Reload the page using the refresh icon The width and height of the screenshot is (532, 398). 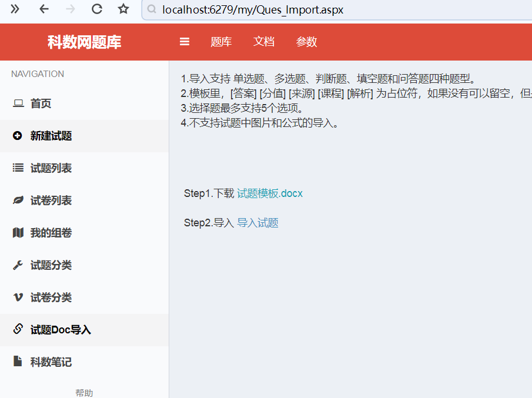(x=96, y=9)
